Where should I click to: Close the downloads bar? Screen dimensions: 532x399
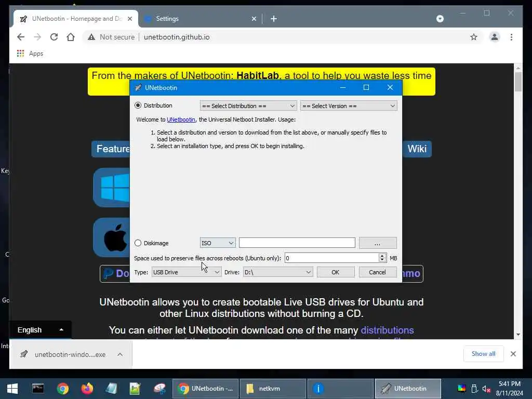click(x=513, y=354)
